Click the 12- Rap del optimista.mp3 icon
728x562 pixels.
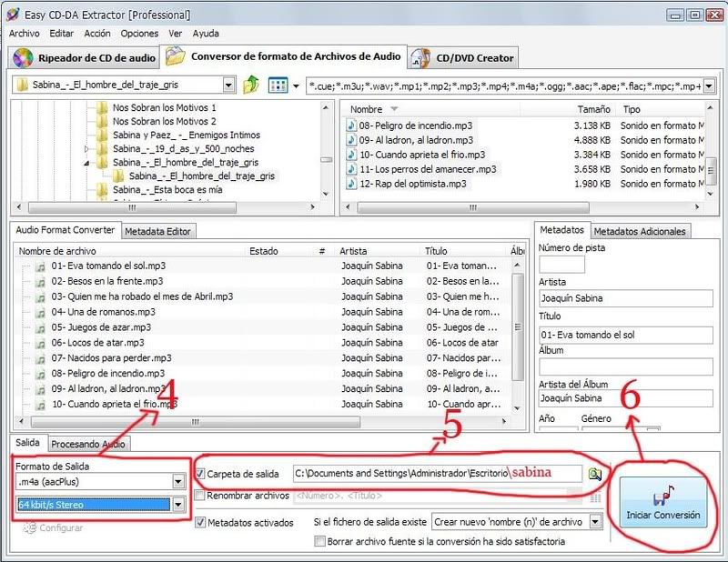(x=351, y=184)
